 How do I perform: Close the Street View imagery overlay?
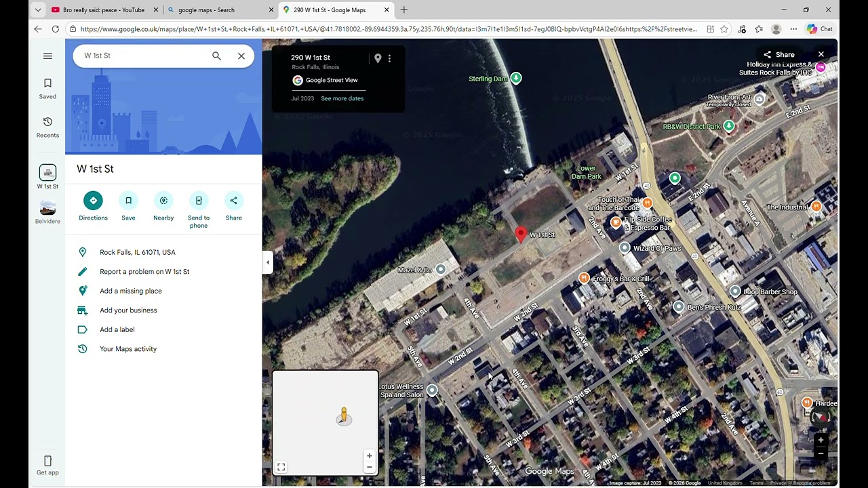click(x=821, y=54)
